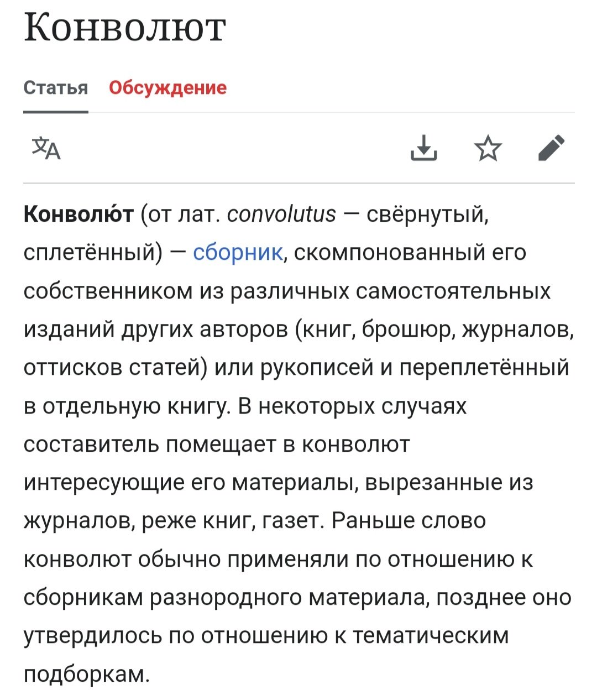Click the final word подборкам

[86, 675]
